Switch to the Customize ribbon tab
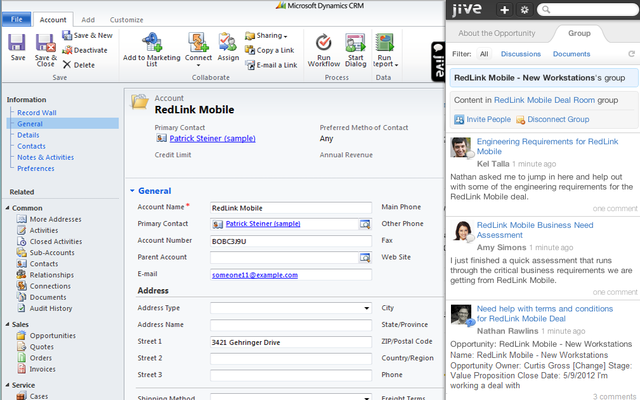The width and height of the screenshot is (640, 400). [x=126, y=19]
